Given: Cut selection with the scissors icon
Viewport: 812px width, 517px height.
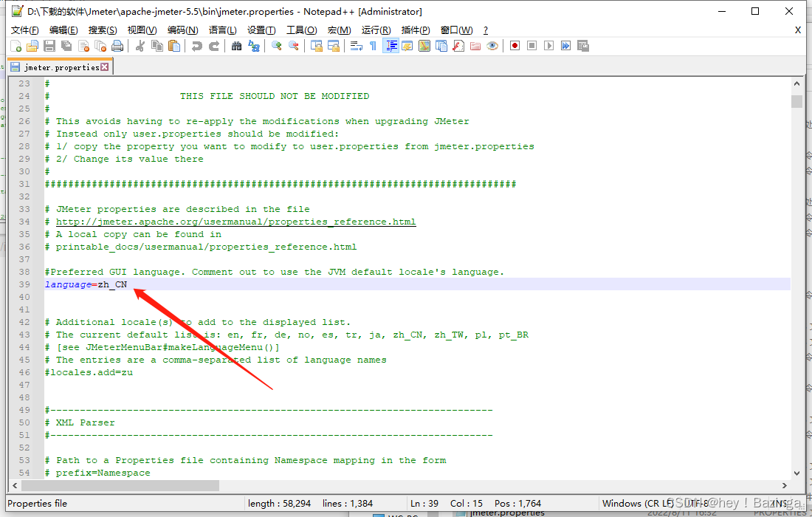Looking at the screenshot, I should pos(140,46).
